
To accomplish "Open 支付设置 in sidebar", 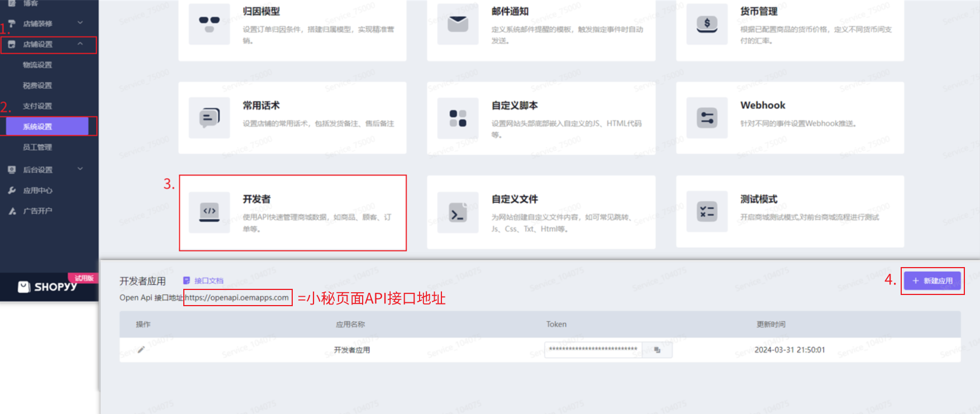I will pyautogui.click(x=37, y=106).
